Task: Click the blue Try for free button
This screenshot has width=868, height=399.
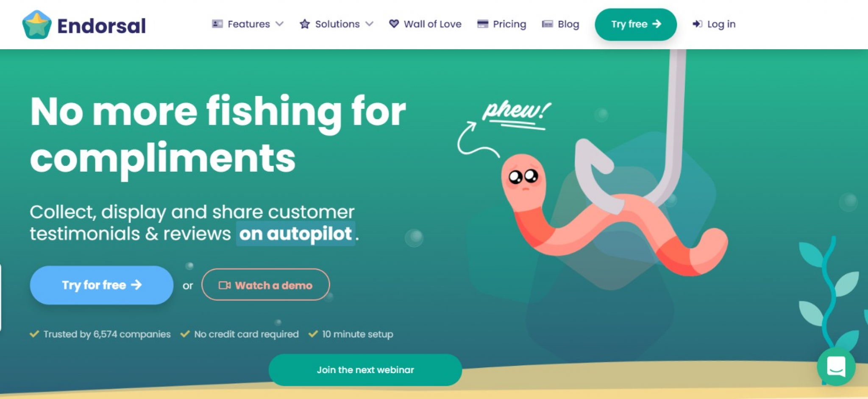Action: pyautogui.click(x=102, y=285)
